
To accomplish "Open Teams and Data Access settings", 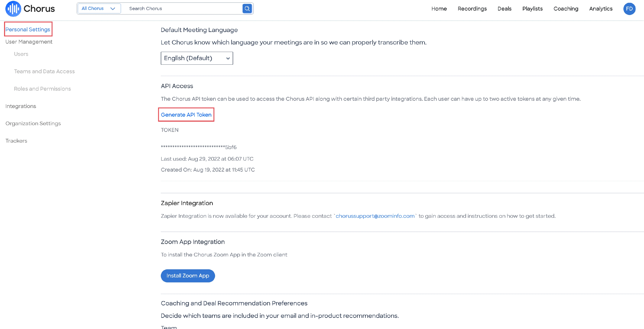I will pos(44,72).
